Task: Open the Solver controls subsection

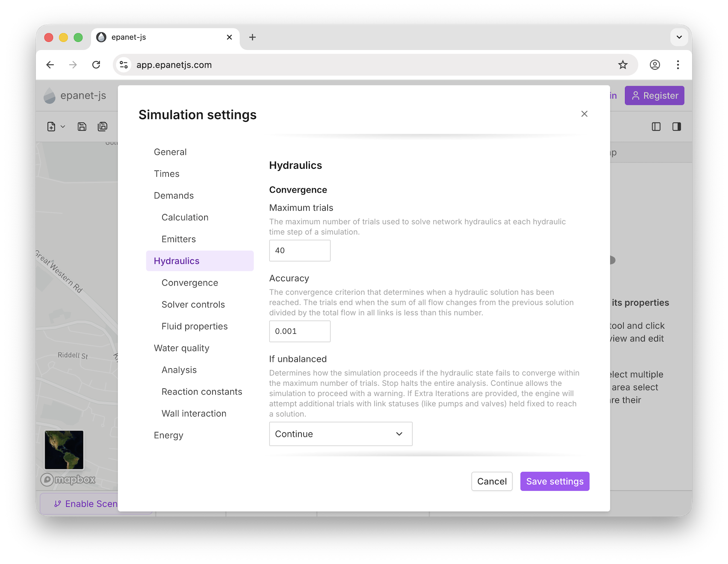Action: coord(193,305)
